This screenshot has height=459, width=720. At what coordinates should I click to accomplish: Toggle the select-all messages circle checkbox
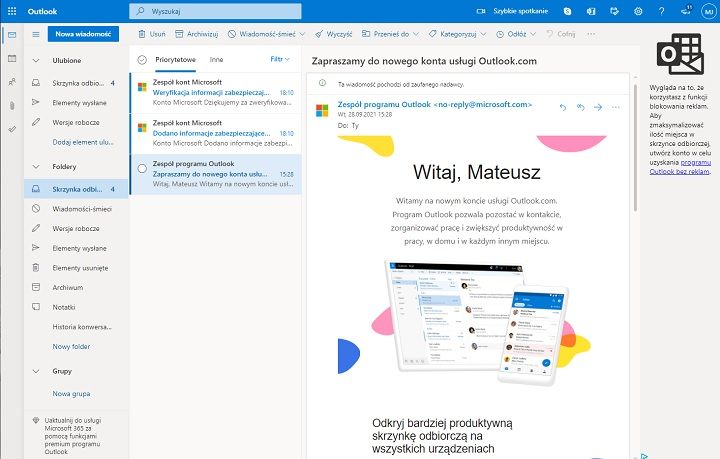pyautogui.click(x=142, y=60)
